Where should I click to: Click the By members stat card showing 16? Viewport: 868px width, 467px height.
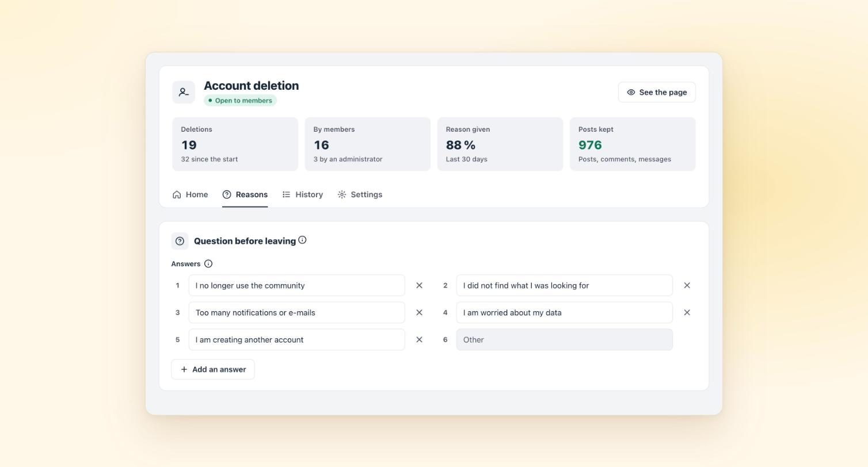click(x=368, y=144)
